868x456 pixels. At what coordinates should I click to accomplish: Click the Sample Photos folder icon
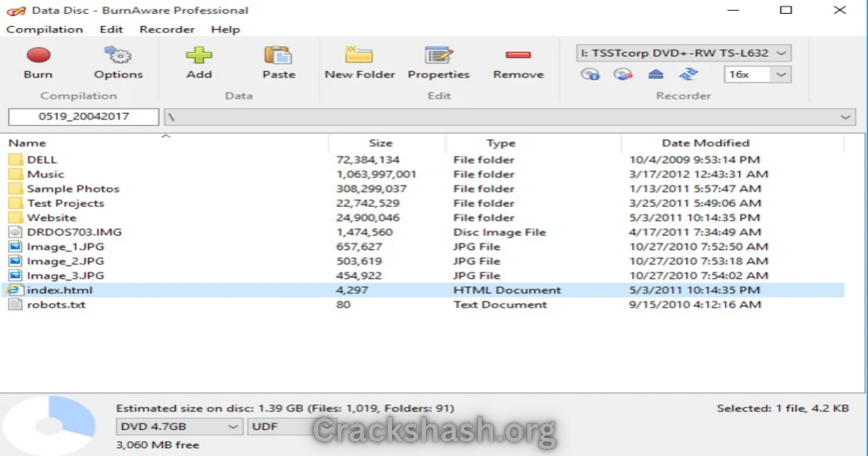[16, 189]
